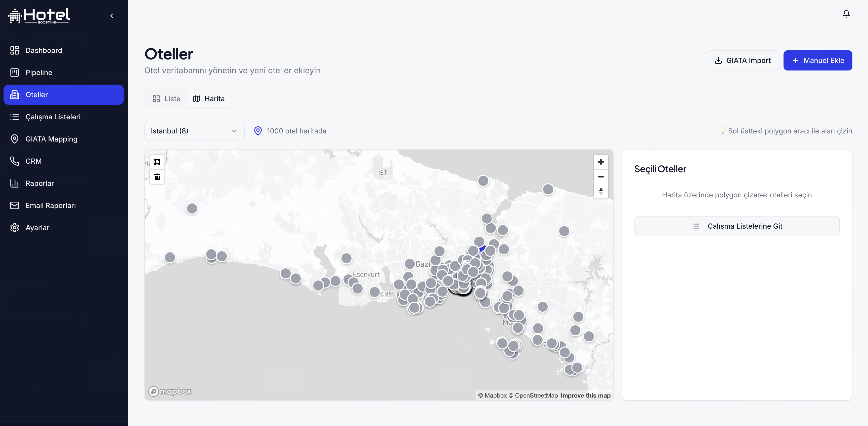Select the polygon draw tool on map
868x426 pixels.
pyautogui.click(x=157, y=162)
